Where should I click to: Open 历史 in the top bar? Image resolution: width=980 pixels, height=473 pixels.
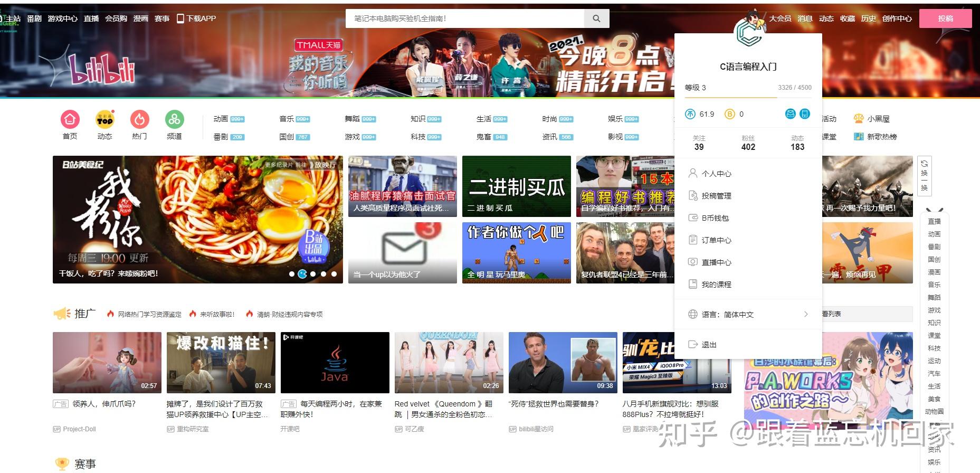click(x=868, y=18)
